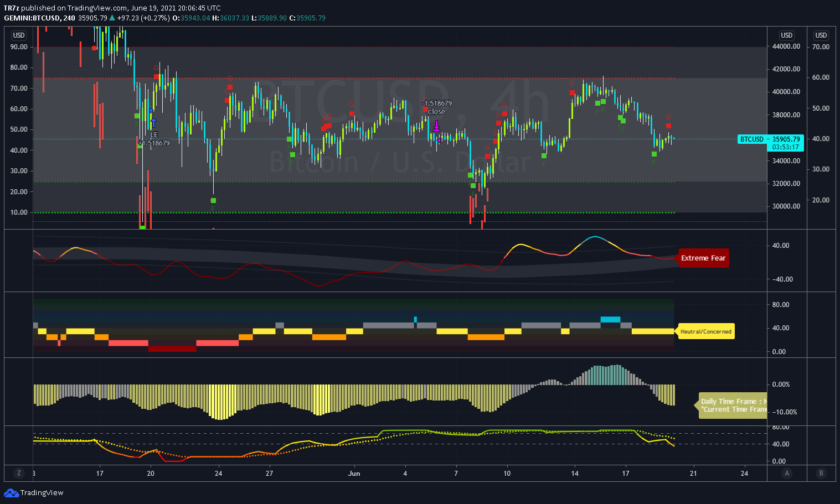Click the 30000.00 price axis value
Screen dimensions: 840x504
point(786,206)
